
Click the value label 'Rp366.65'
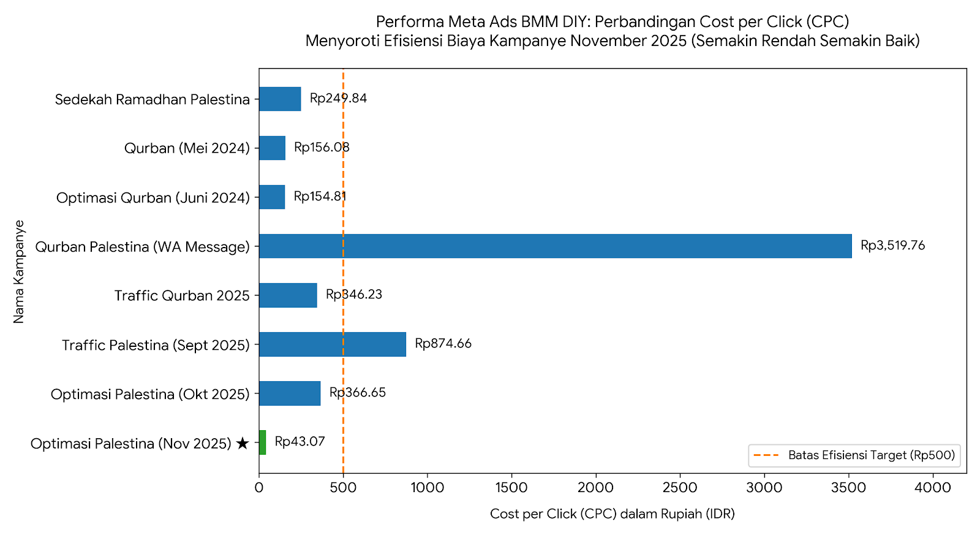coord(358,393)
